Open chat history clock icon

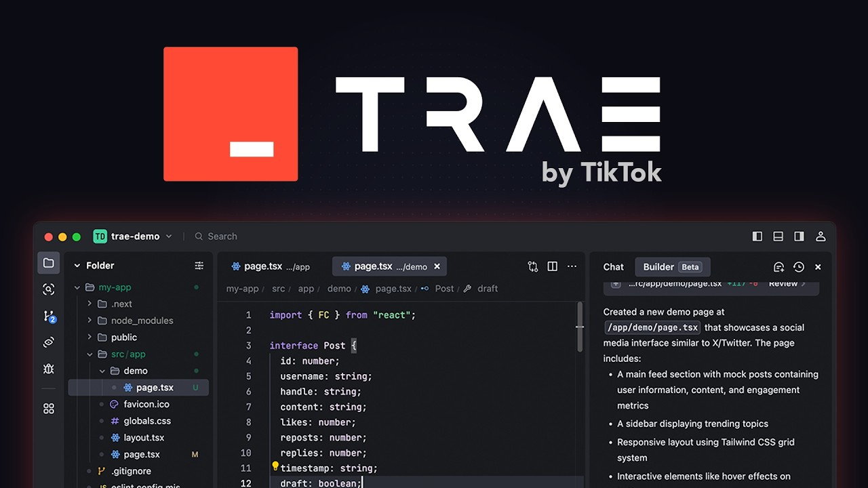click(798, 267)
